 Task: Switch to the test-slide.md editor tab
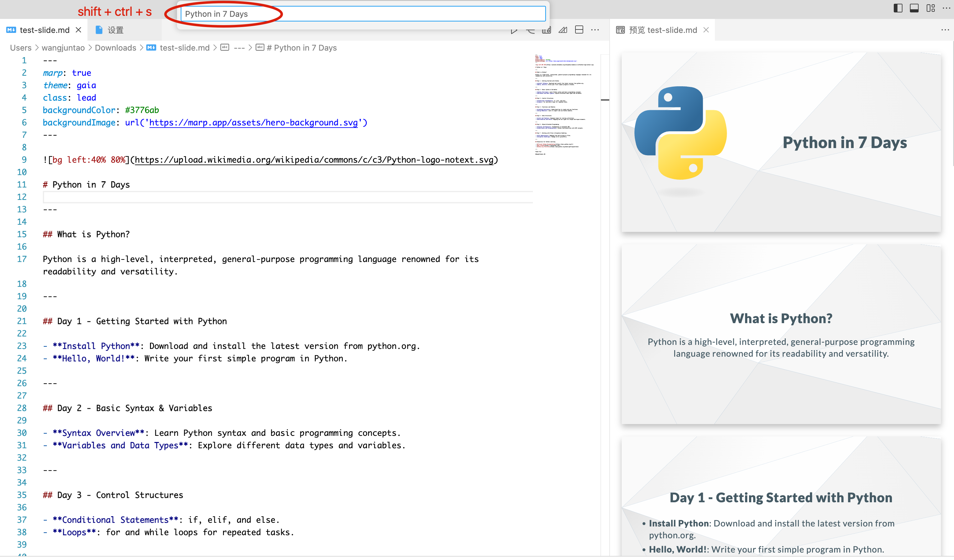(44, 30)
